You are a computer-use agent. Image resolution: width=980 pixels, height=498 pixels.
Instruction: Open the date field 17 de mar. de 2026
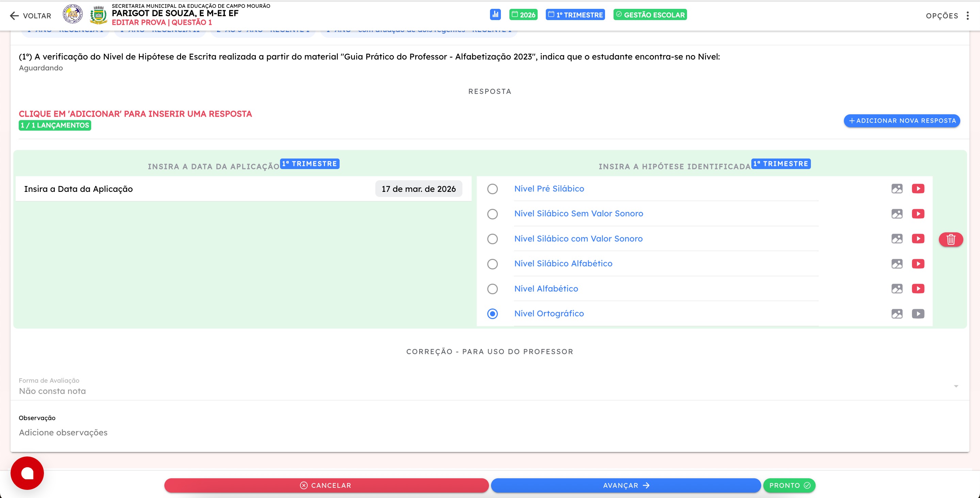pos(419,189)
